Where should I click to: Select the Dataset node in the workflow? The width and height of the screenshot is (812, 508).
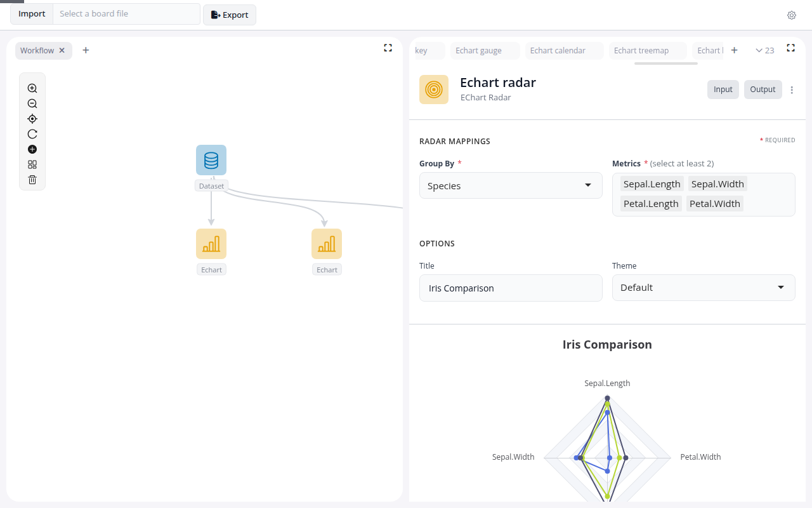point(211,160)
